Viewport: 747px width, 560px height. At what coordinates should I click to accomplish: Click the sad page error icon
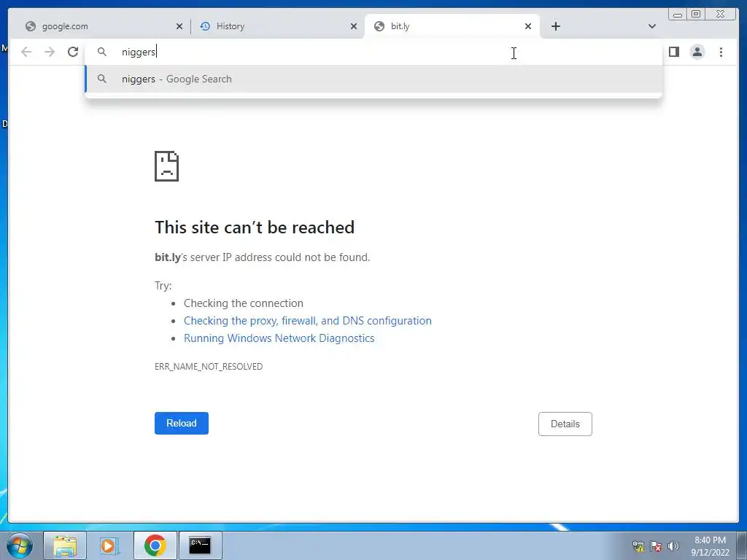click(x=166, y=166)
